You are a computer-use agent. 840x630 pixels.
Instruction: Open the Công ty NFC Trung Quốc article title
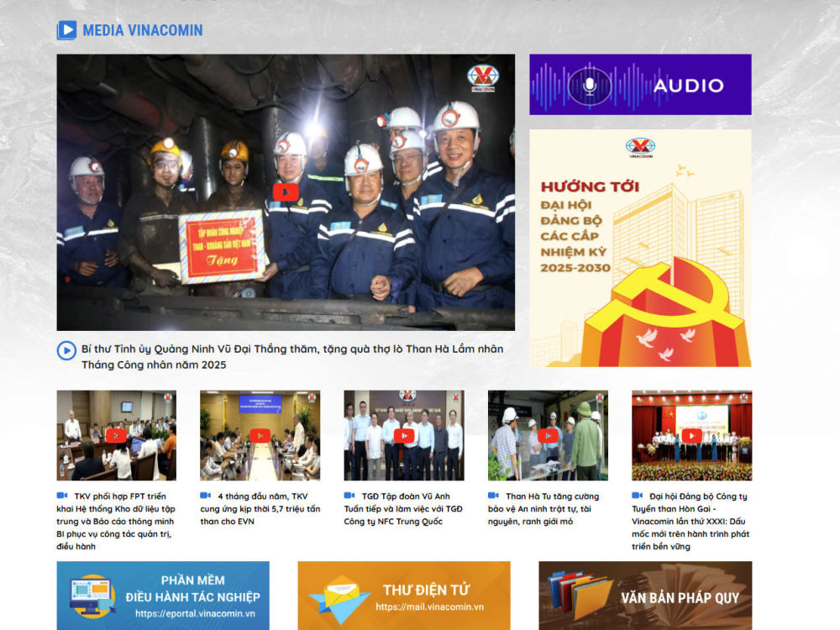point(403,509)
